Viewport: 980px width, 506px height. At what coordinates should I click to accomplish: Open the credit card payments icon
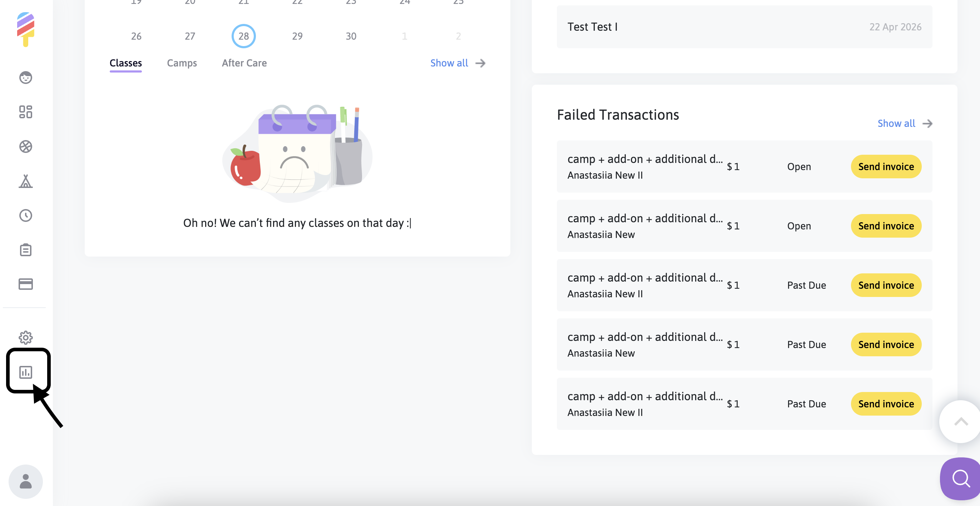point(25,284)
